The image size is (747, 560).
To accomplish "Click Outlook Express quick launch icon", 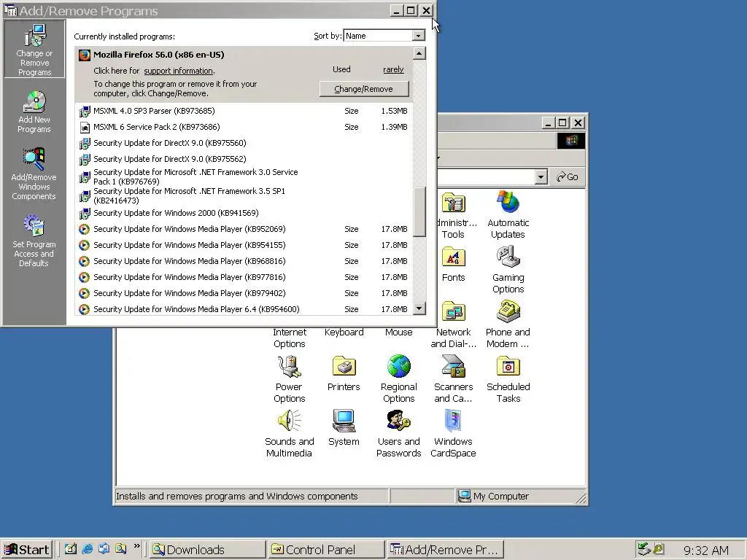I will point(104,549).
